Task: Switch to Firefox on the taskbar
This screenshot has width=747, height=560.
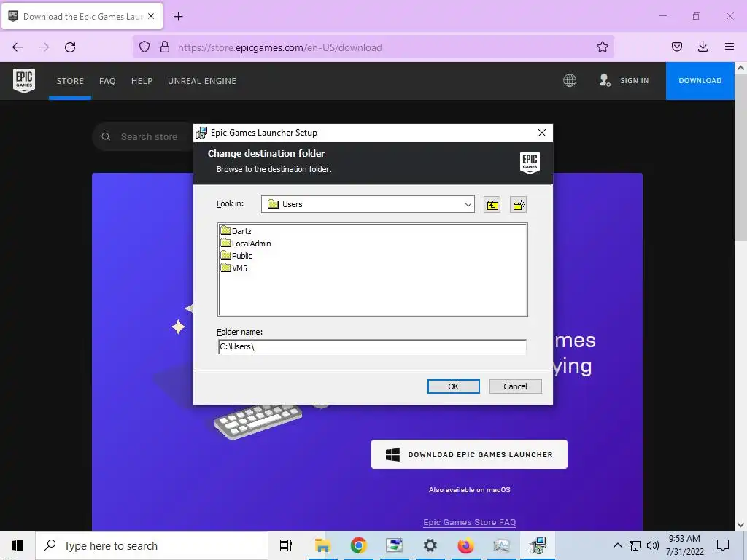Action: click(x=465, y=545)
